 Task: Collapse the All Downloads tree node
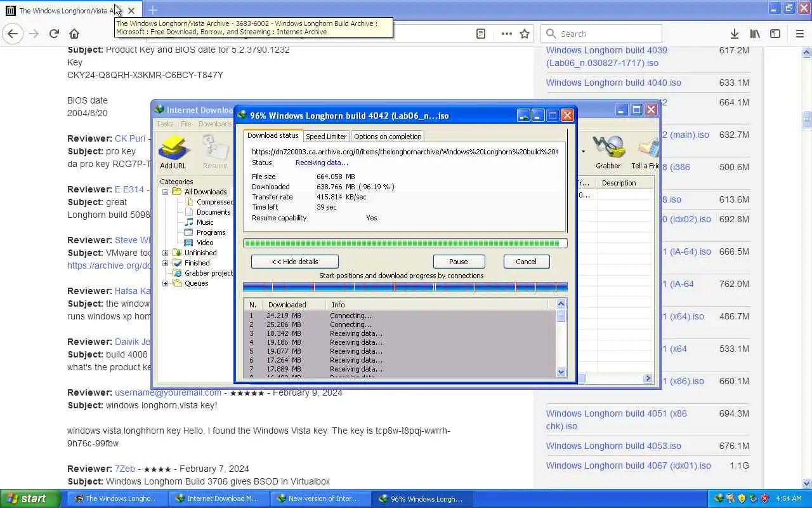pos(165,192)
